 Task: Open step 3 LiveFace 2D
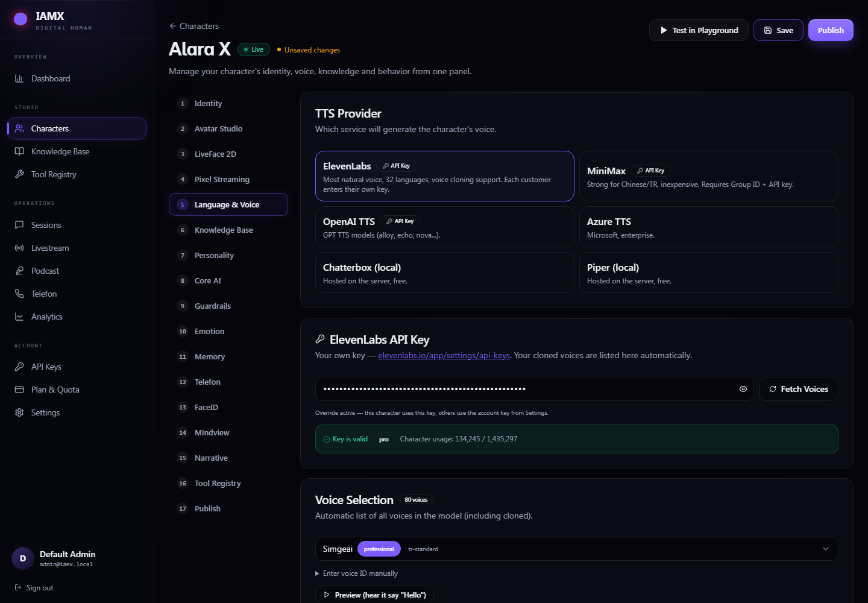click(228, 154)
